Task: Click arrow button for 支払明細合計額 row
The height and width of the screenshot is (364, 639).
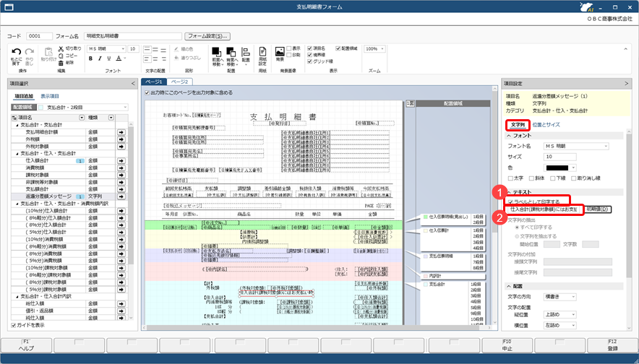Action: (x=121, y=132)
